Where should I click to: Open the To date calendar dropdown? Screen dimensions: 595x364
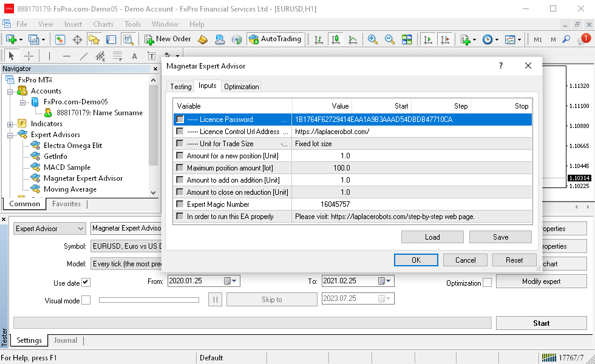385,281
